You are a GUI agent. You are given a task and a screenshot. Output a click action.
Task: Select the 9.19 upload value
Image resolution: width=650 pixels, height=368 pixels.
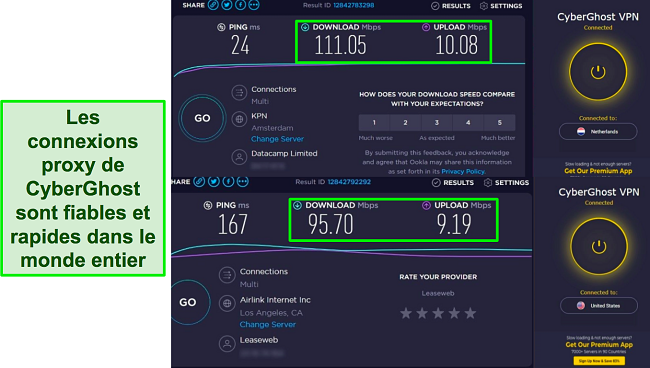454,224
